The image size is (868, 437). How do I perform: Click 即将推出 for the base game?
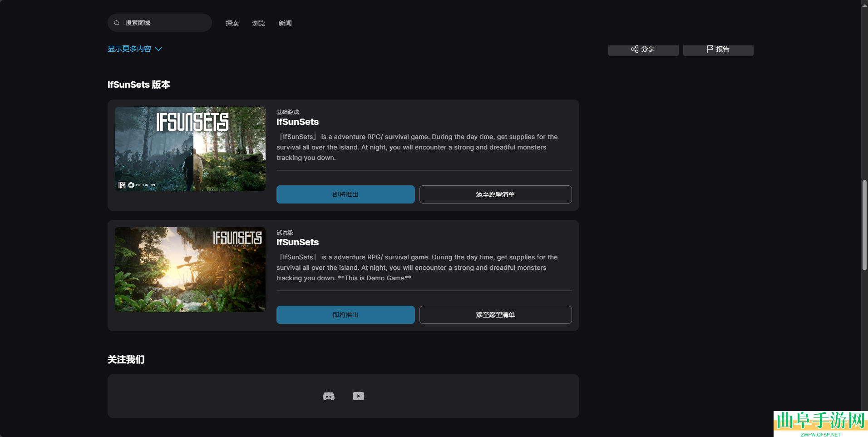(x=345, y=194)
